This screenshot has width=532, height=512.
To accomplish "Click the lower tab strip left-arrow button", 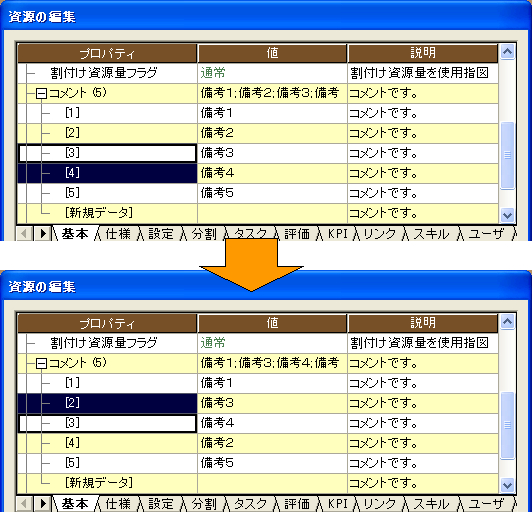I will [24, 503].
